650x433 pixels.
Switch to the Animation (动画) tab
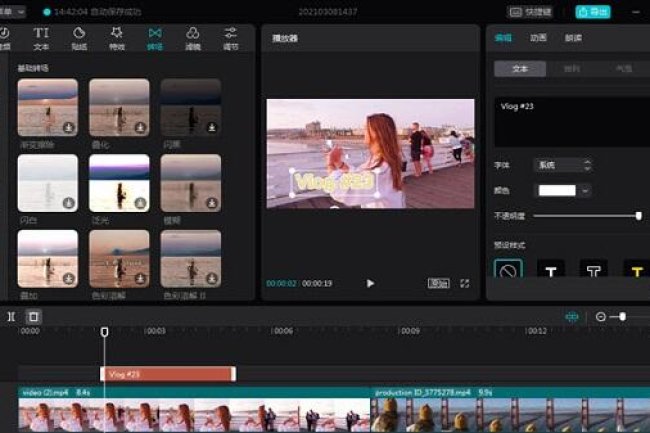538,38
